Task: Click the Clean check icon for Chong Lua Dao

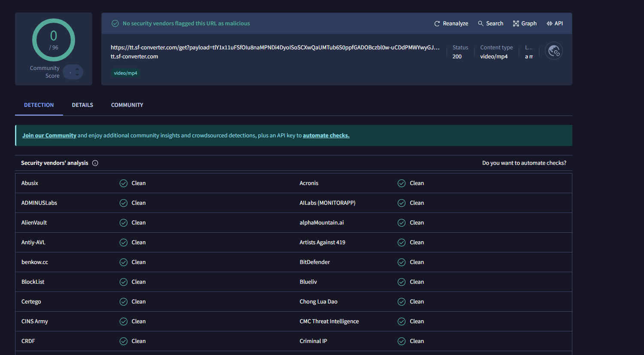Action: coord(402,302)
